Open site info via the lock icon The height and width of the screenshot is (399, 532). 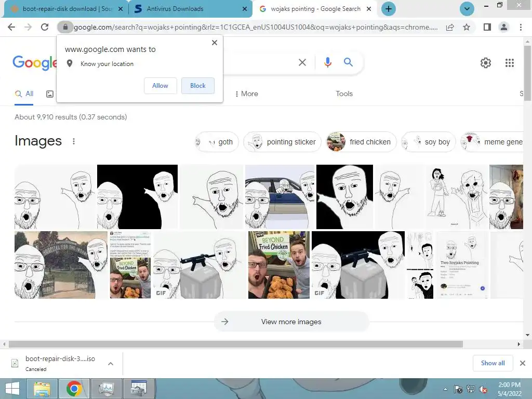pos(65,27)
